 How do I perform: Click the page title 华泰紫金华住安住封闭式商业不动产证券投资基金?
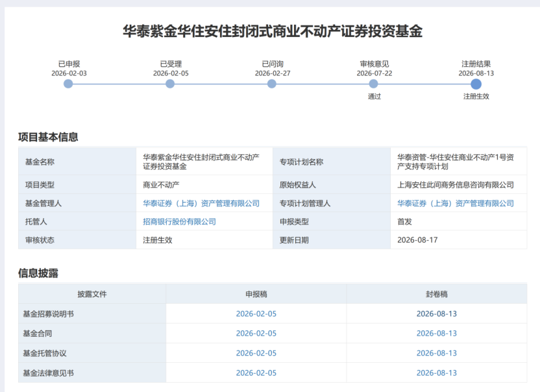(273, 31)
